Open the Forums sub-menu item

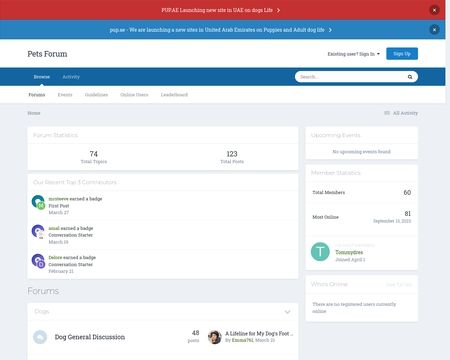click(37, 95)
